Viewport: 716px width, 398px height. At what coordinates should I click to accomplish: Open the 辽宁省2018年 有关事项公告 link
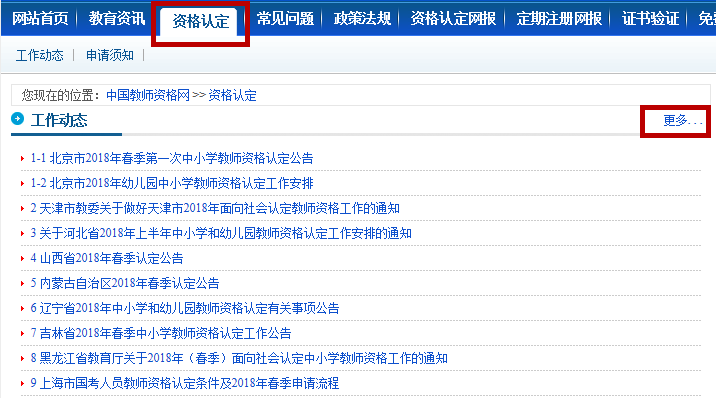(185, 308)
